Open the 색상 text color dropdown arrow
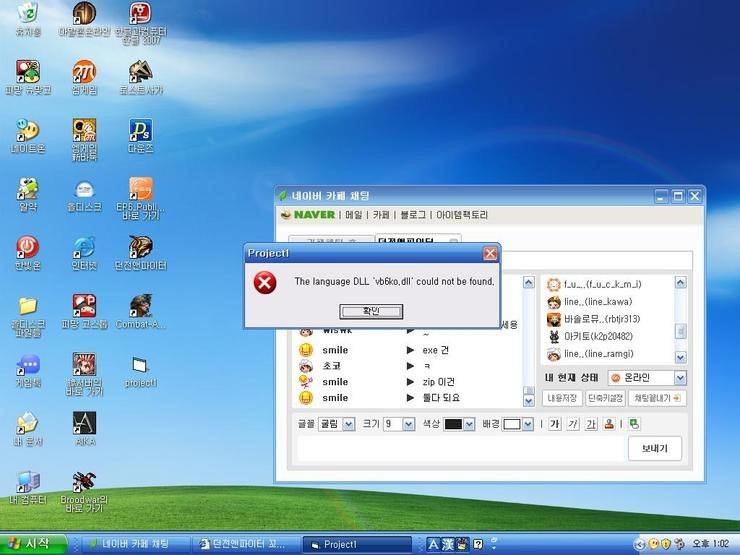740x555 pixels. pos(469,424)
